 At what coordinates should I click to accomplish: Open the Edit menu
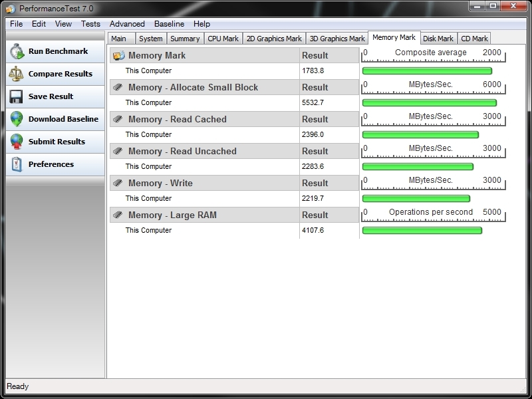pos(39,24)
